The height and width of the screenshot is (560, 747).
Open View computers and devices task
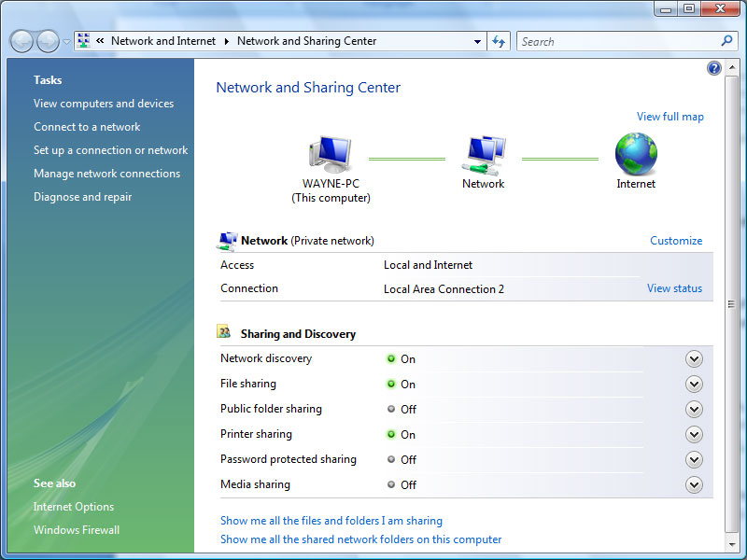coord(104,104)
